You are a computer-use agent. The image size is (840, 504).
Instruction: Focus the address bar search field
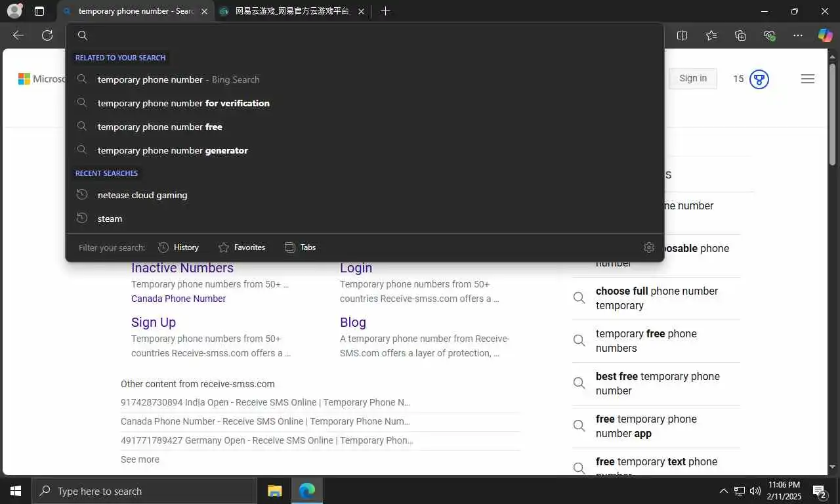tap(365, 35)
